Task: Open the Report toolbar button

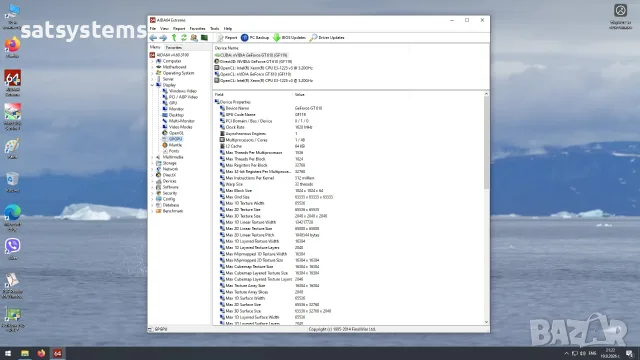Action: tap(227, 38)
